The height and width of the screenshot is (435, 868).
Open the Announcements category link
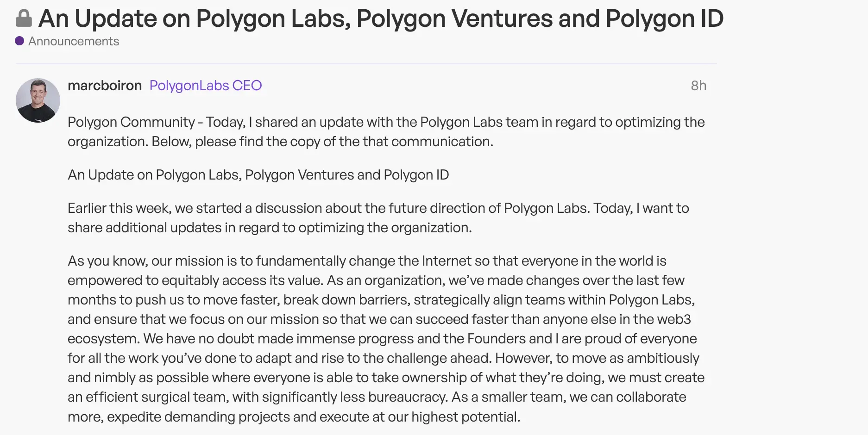click(74, 41)
